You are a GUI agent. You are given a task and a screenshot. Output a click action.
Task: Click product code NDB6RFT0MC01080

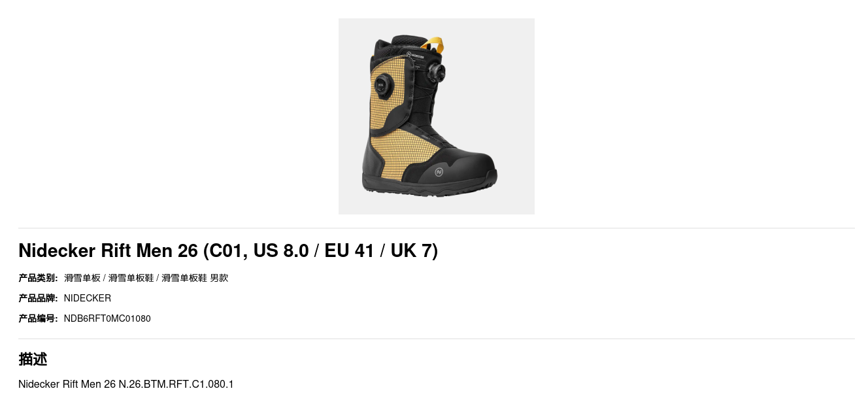pos(107,318)
